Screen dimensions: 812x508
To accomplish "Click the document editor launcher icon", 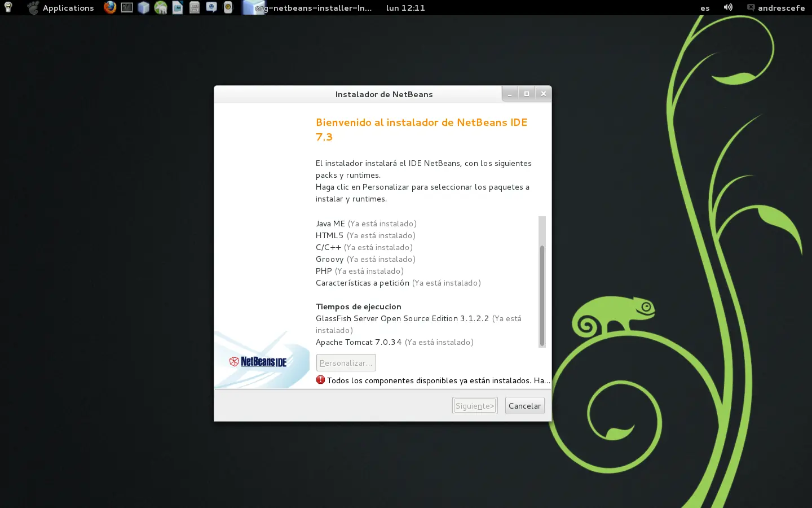I will [x=178, y=7].
